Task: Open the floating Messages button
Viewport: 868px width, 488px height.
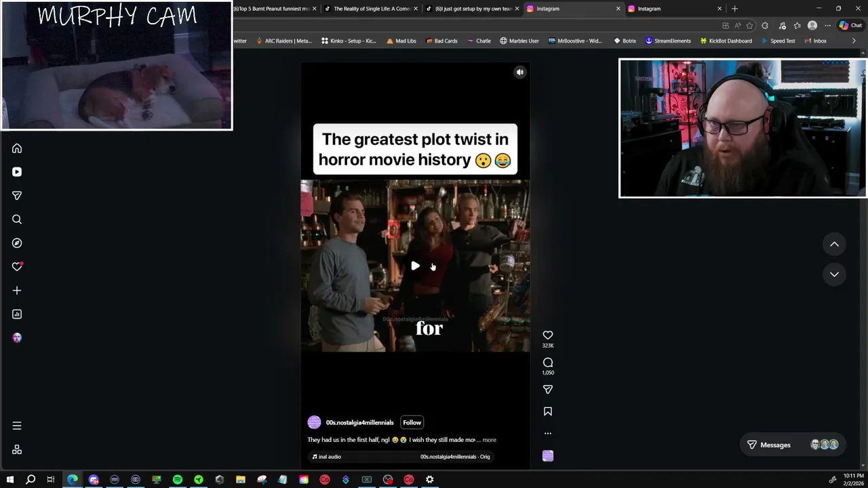Action: coord(793,445)
